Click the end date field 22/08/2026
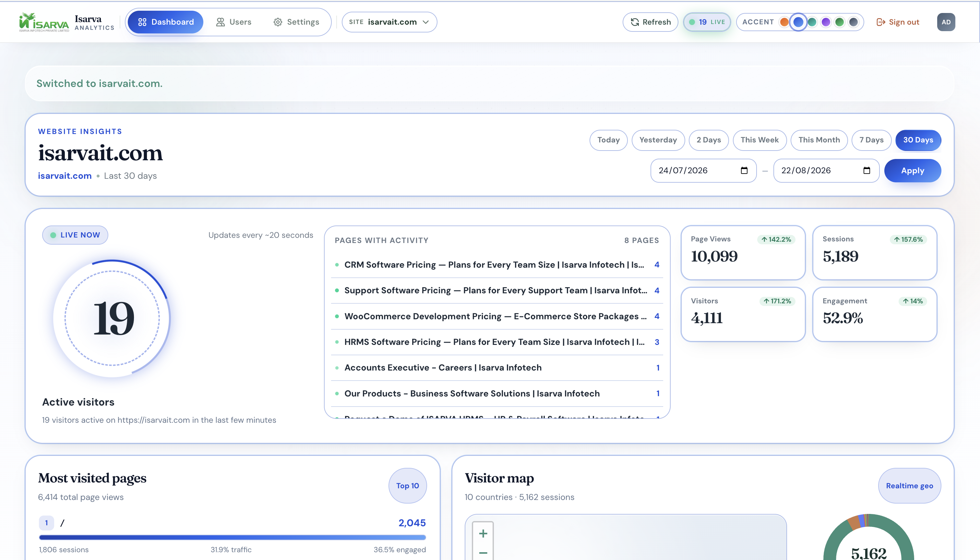 826,170
